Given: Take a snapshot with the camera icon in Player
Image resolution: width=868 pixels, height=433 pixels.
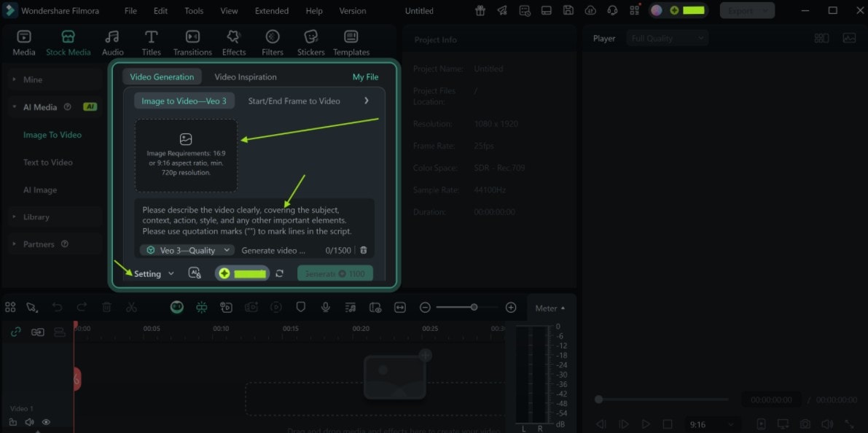Looking at the screenshot, I should click(805, 424).
